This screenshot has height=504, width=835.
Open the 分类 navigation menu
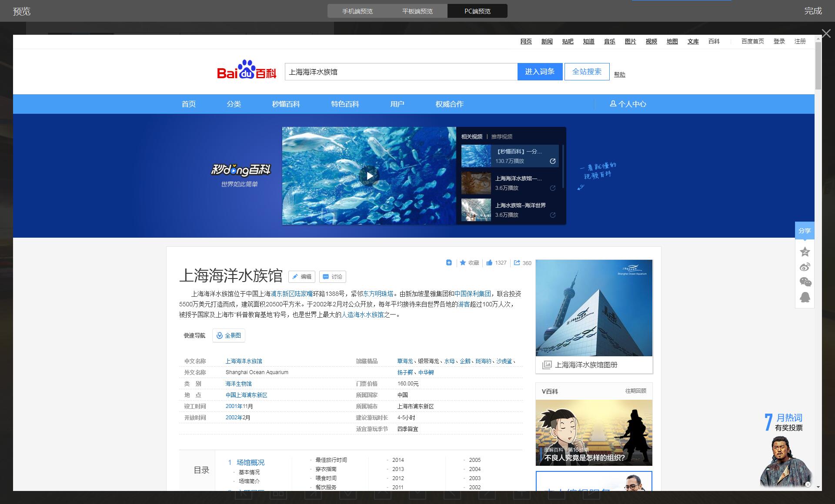(x=234, y=104)
